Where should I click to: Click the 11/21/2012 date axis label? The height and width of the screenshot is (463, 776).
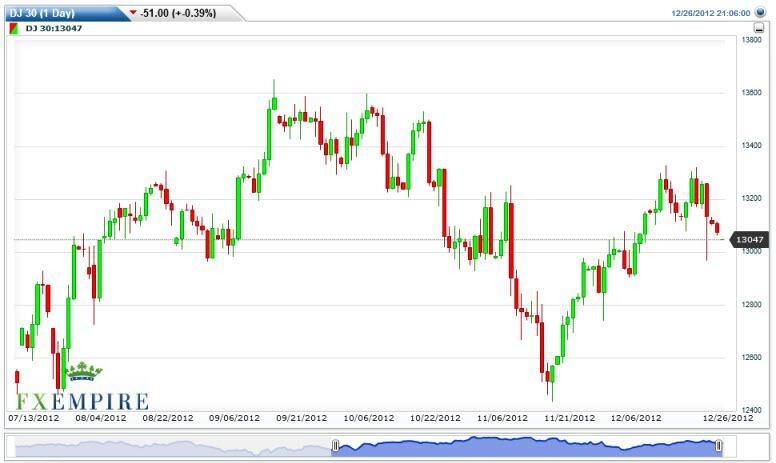coord(570,418)
